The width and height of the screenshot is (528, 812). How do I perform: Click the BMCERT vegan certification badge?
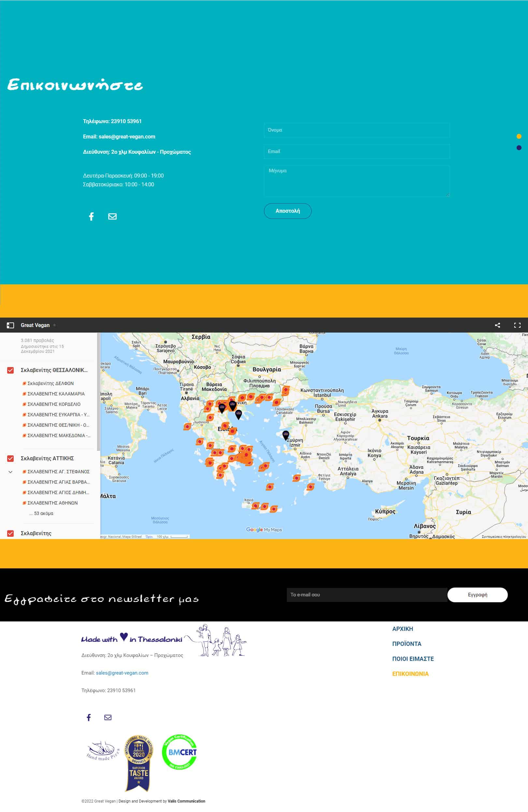[179, 752]
